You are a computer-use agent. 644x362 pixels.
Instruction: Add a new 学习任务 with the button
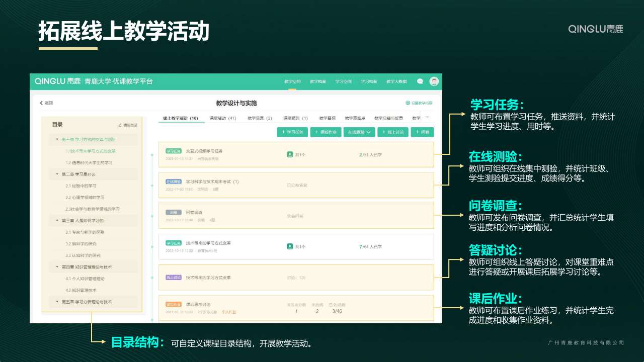292,132
